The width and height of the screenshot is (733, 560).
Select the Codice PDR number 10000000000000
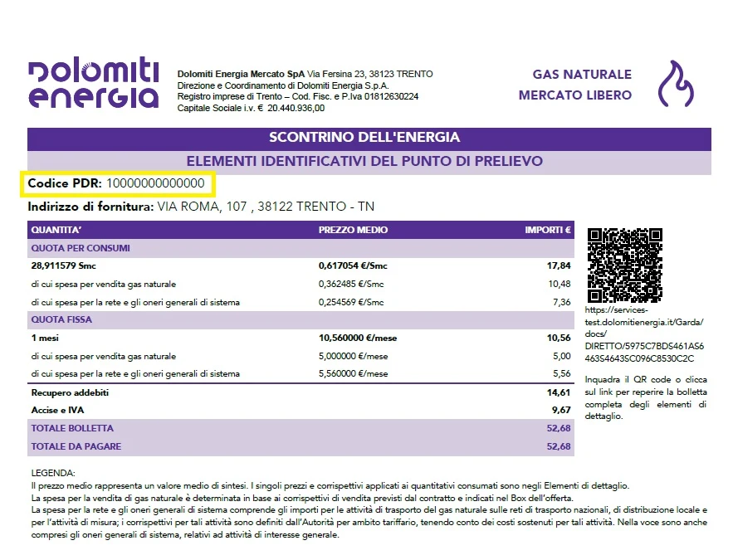[x=156, y=183]
